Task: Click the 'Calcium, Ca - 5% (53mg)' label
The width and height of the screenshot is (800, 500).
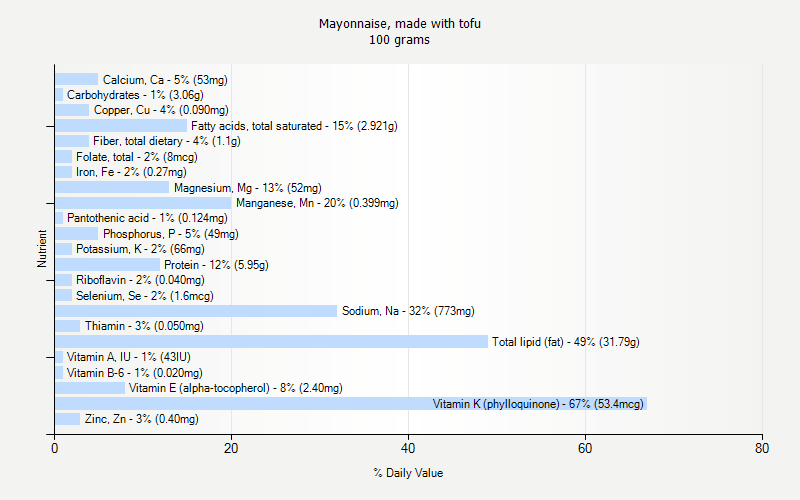Action: point(165,80)
